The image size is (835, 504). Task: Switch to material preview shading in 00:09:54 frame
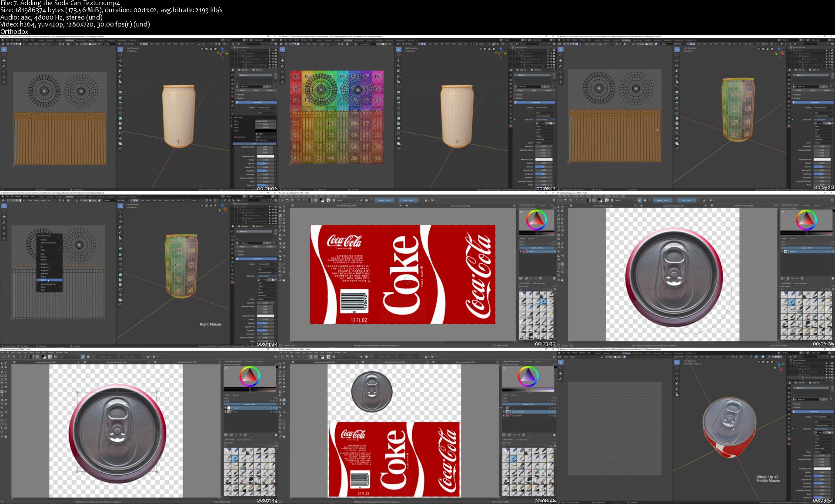(x=778, y=357)
